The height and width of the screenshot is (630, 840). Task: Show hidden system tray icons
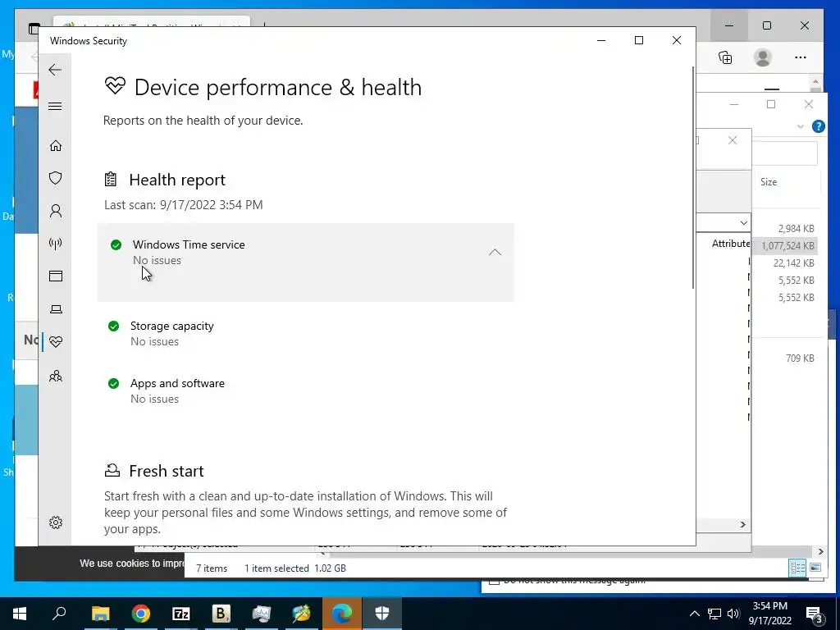(x=694, y=614)
